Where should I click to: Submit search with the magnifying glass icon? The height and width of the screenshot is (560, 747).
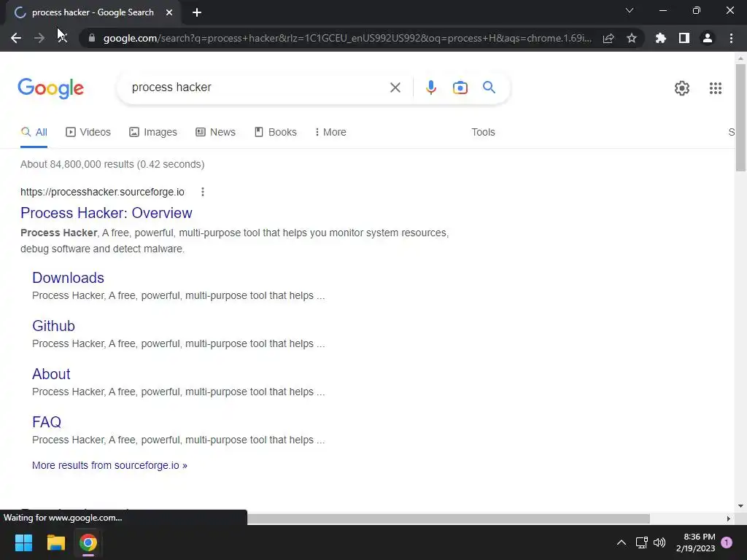pos(489,87)
